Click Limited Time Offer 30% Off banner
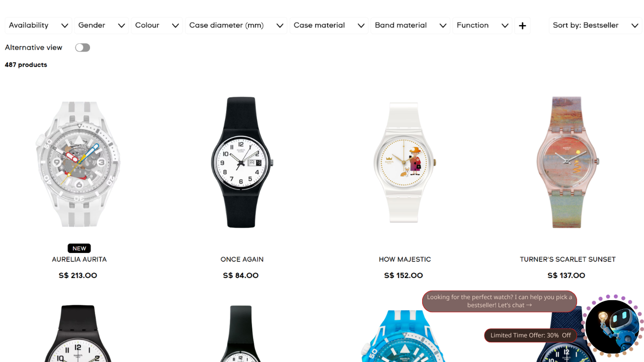The width and height of the screenshot is (644, 362). point(531,335)
